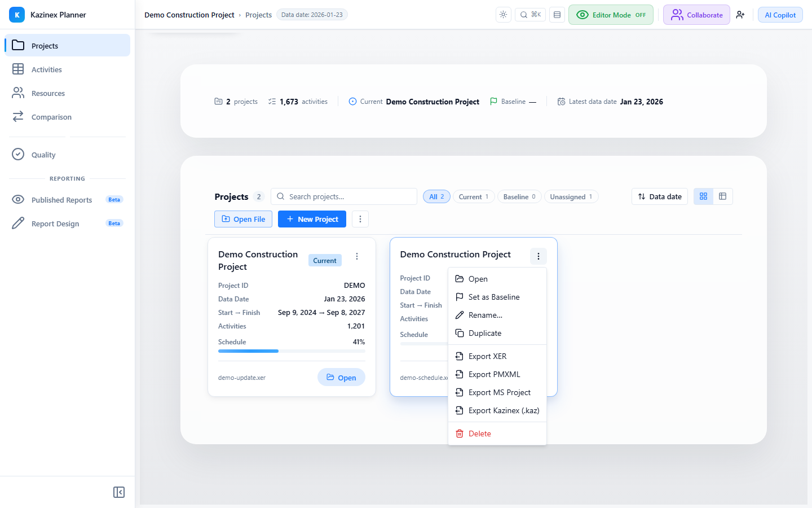Image resolution: width=812 pixels, height=508 pixels.
Task: Click the demo-update.xer file name
Action: click(x=242, y=378)
